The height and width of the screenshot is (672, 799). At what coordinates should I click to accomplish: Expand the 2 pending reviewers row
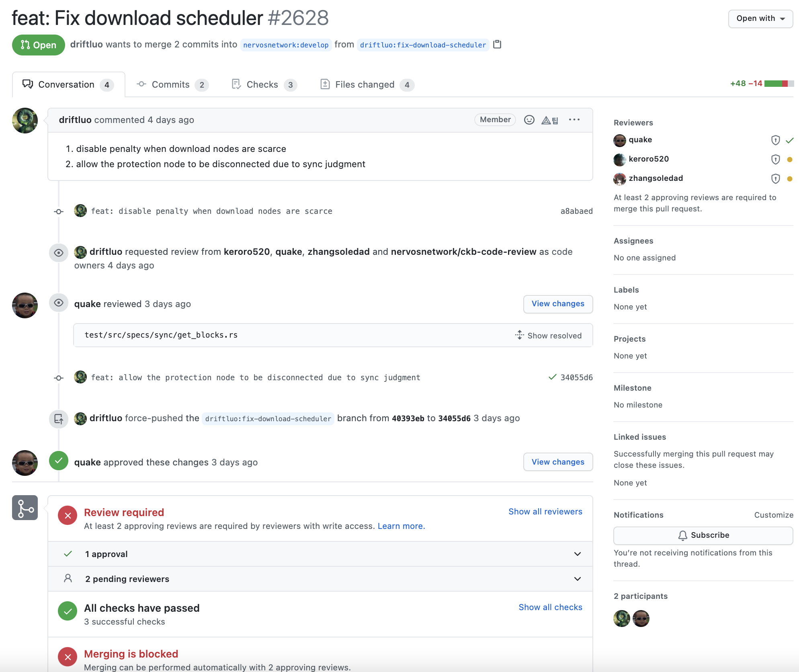(x=577, y=579)
